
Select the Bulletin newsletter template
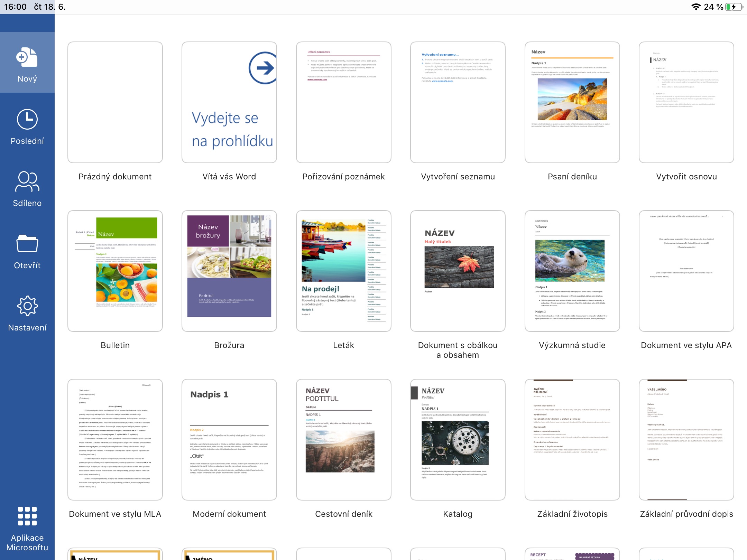point(115,271)
